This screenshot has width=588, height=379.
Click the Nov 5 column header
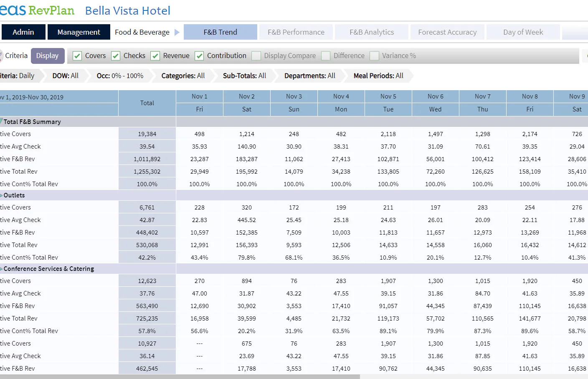tap(388, 96)
